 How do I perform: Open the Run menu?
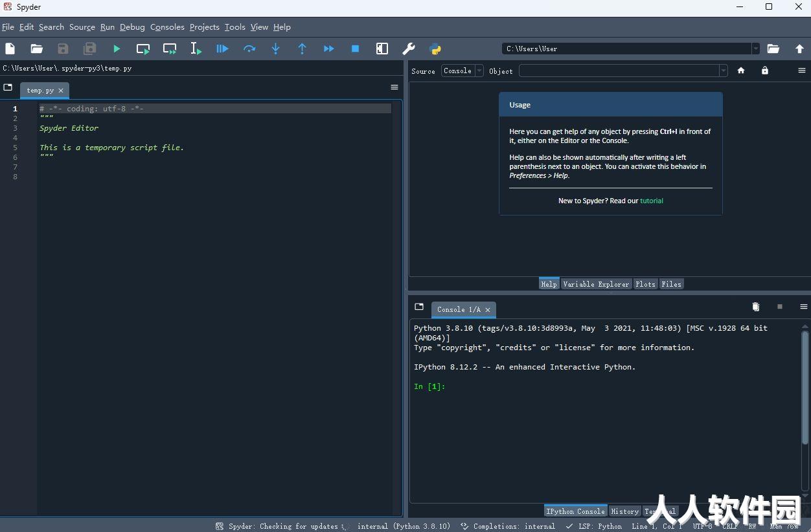tap(108, 27)
